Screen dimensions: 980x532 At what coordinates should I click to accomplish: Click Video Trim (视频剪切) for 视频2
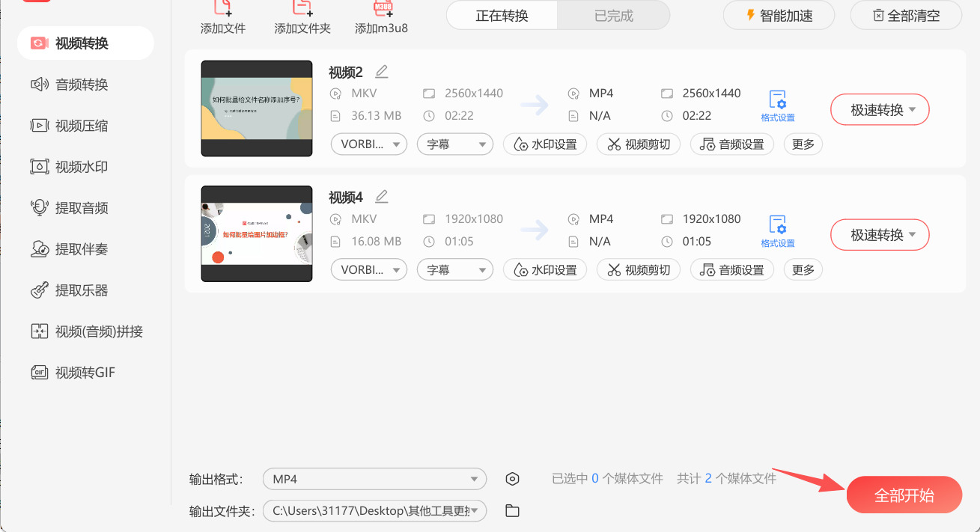[639, 144]
